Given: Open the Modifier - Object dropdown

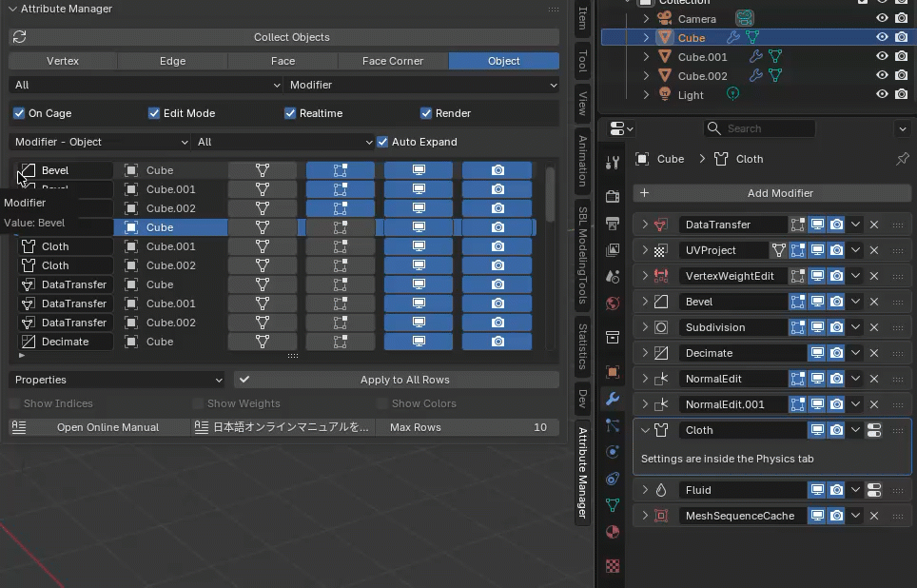Looking at the screenshot, I should (99, 142).
